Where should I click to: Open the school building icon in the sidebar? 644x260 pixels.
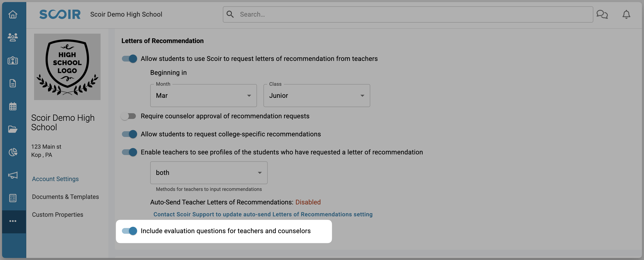[13, 60]
